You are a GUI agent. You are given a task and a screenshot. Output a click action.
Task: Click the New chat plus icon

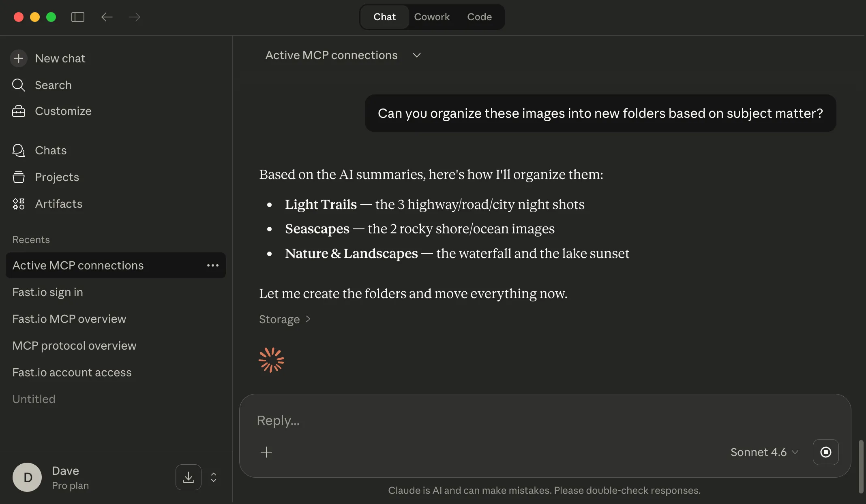(19, 58)
